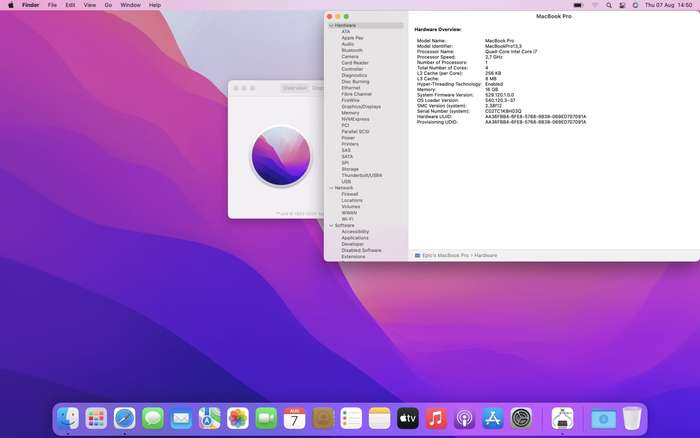
Task: Open Control Centre in the menu bar
Action: pyautogui.click(x=622, y=5)
